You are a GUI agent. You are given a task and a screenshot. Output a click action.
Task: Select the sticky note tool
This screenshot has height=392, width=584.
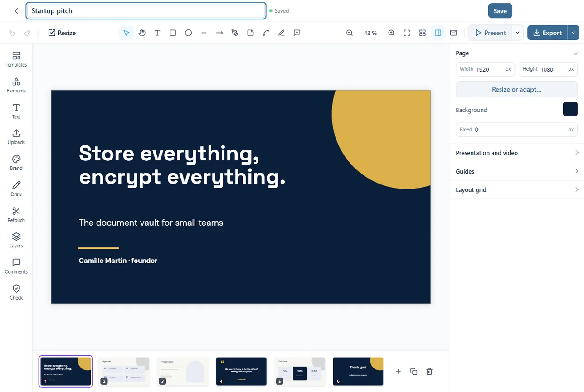pyautogui.click(x=250, y=33)
